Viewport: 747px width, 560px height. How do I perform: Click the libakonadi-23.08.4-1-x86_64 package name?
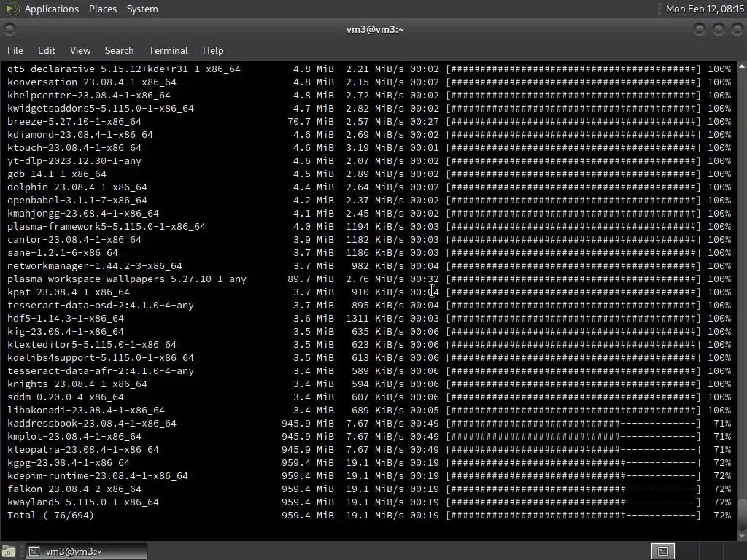(86, 410)
